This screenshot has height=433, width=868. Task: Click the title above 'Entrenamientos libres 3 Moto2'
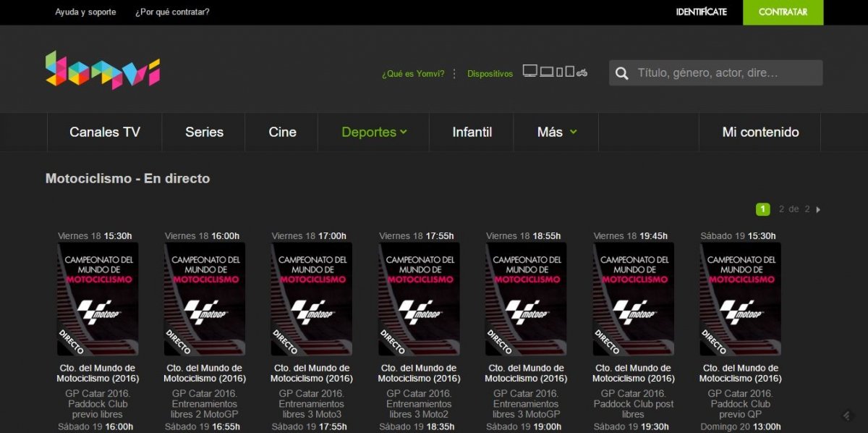(x=419, y=374)
